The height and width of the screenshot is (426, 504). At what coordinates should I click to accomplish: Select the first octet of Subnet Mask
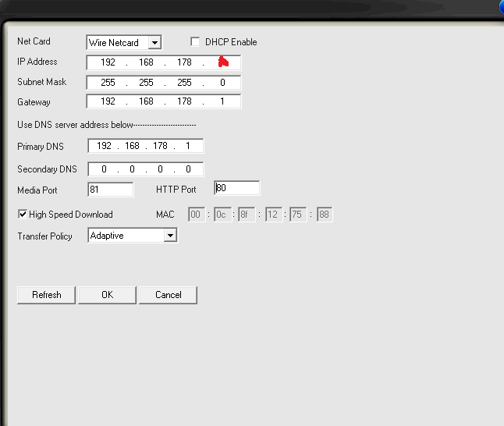pos(108,83)
